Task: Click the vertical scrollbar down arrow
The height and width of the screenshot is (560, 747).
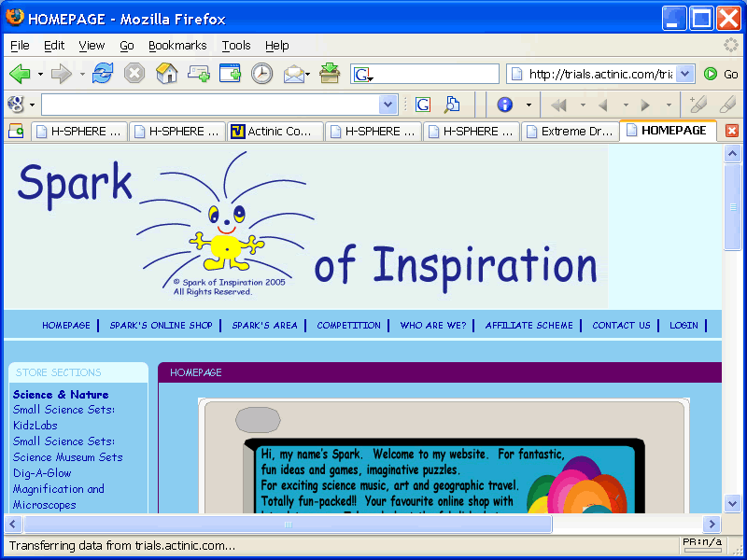Action: 732,503
